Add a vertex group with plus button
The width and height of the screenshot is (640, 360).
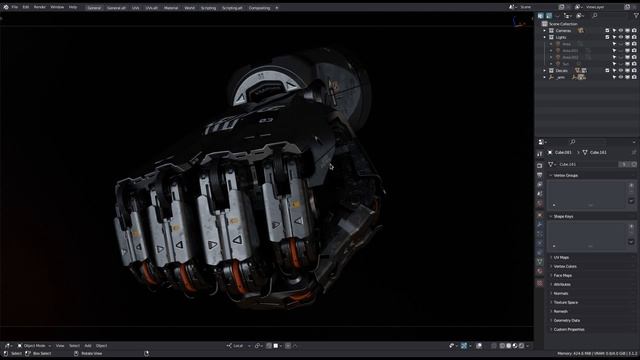(x=631, y=185)
